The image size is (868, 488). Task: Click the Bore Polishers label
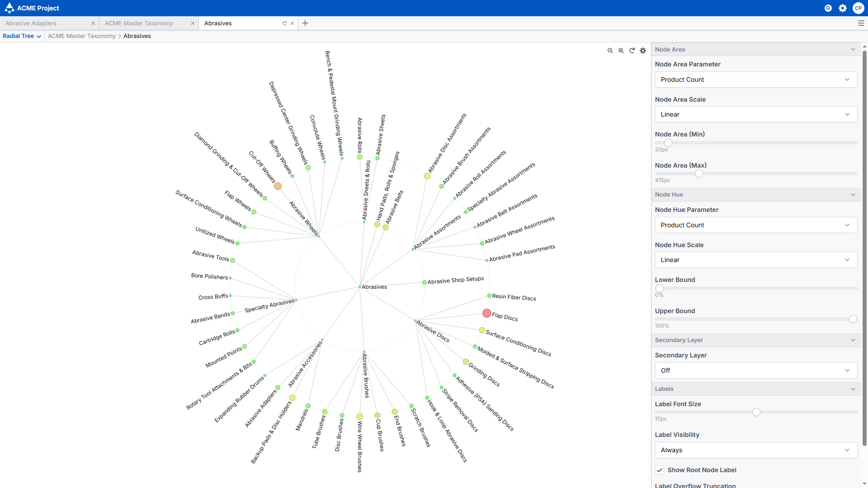[x=209, y=276]
